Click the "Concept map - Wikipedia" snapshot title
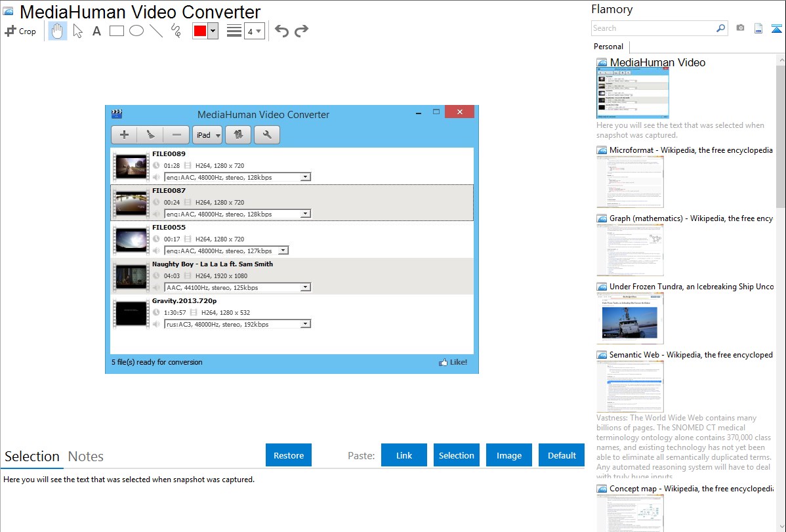 (691, 488)
